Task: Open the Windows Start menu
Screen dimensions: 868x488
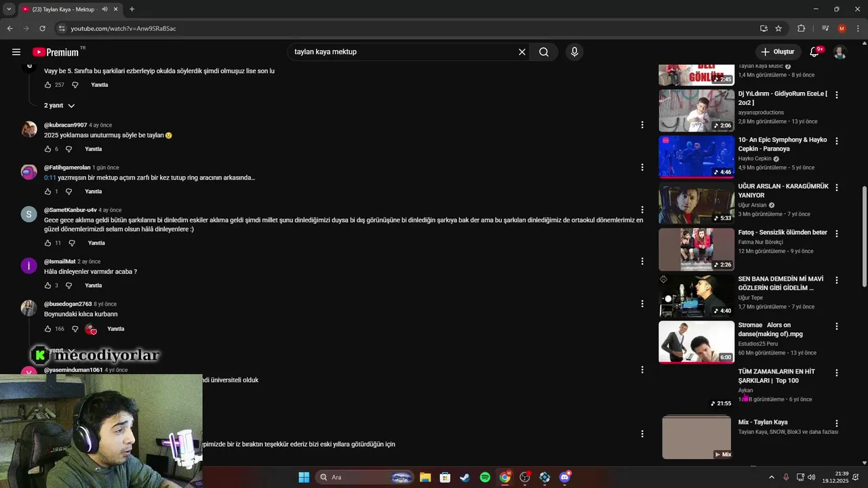Action: point(304,477)
